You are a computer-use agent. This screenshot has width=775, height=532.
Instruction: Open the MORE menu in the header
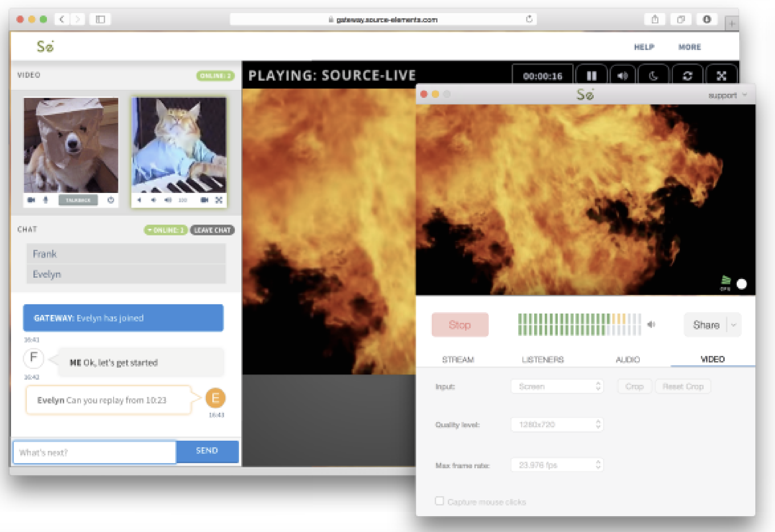(690, 47)
